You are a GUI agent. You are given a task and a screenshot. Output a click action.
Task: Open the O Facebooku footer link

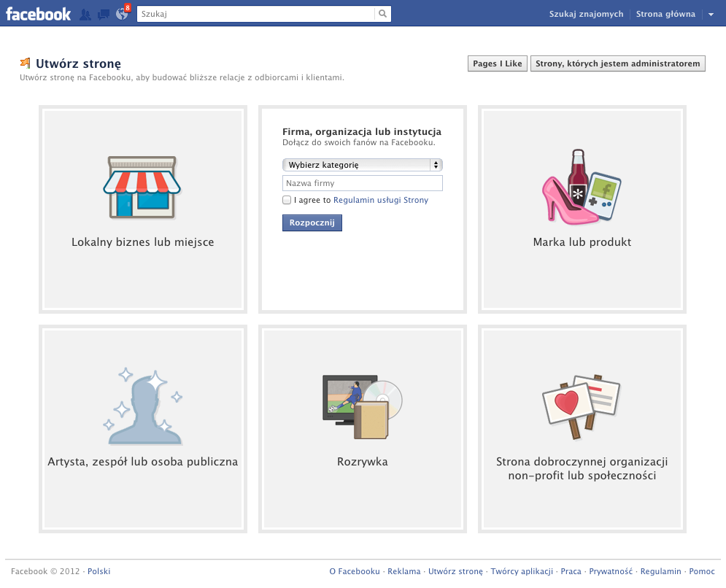click(354, 571)
